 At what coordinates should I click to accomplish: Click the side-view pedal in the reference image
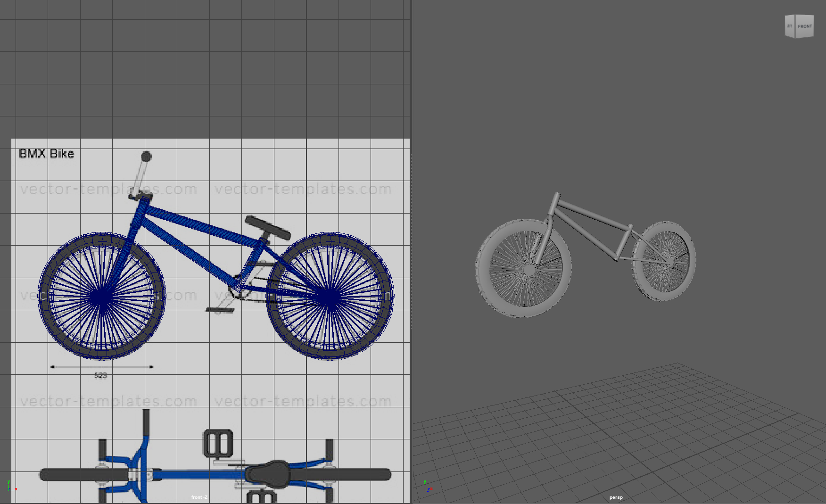tap(220, 310)
